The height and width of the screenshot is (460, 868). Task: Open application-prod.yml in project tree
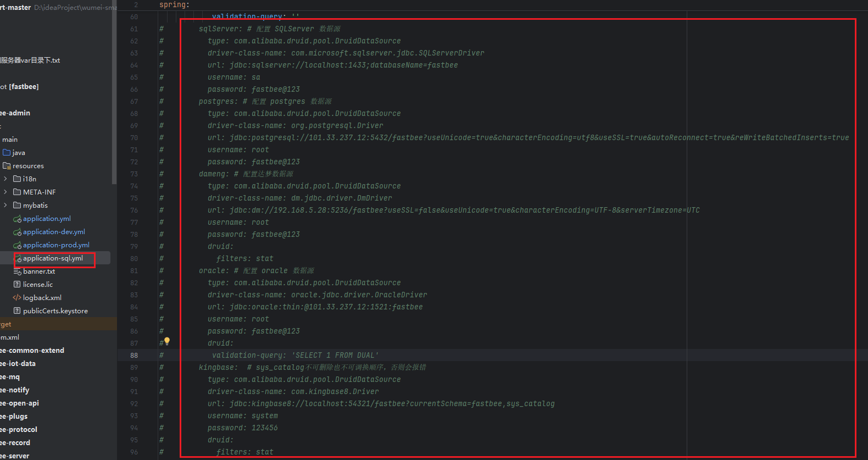tap(56, 245)
